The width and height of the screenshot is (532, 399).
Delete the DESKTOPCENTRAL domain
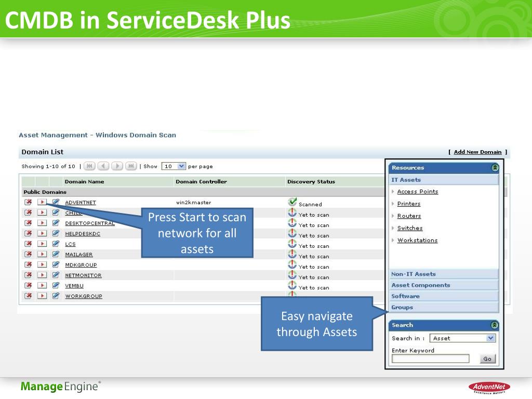pos(28,223)
